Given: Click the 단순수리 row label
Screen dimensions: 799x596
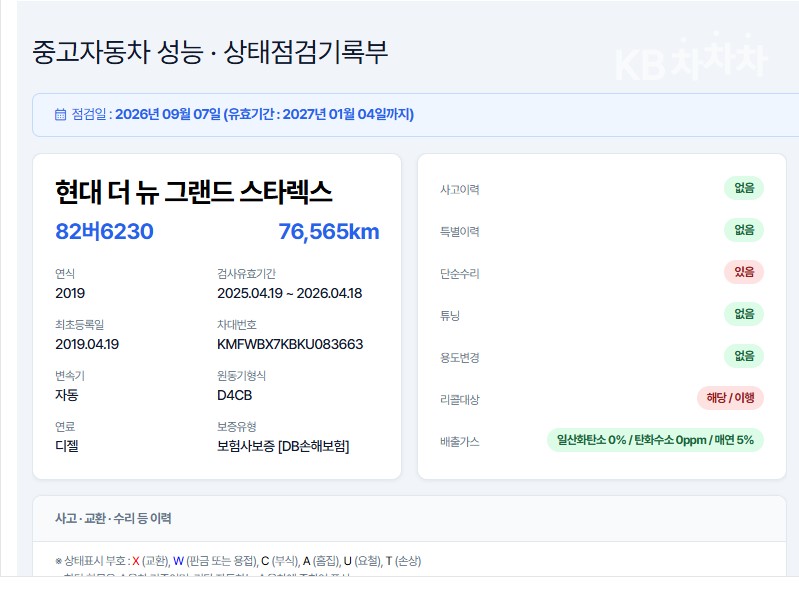Looking at the screenshot, I should click(460, 274).
